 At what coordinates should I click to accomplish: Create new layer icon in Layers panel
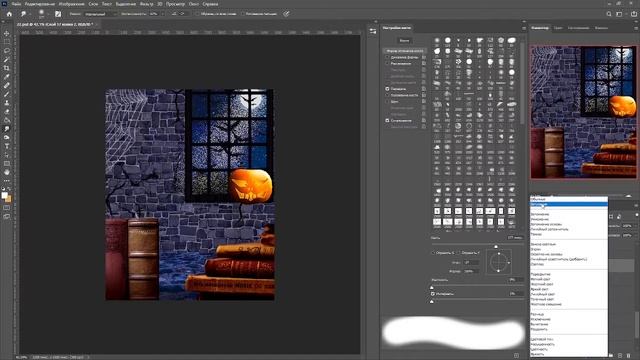[x=620, y=356]
